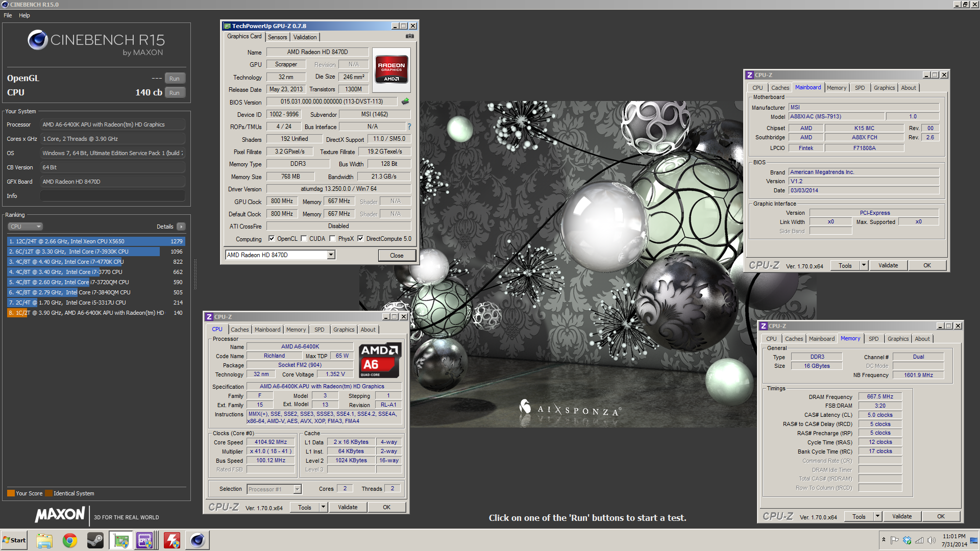This screenshot has width=980, height=551.
Task: Toggle the CUDA checkbox
Action: [304, 238]
